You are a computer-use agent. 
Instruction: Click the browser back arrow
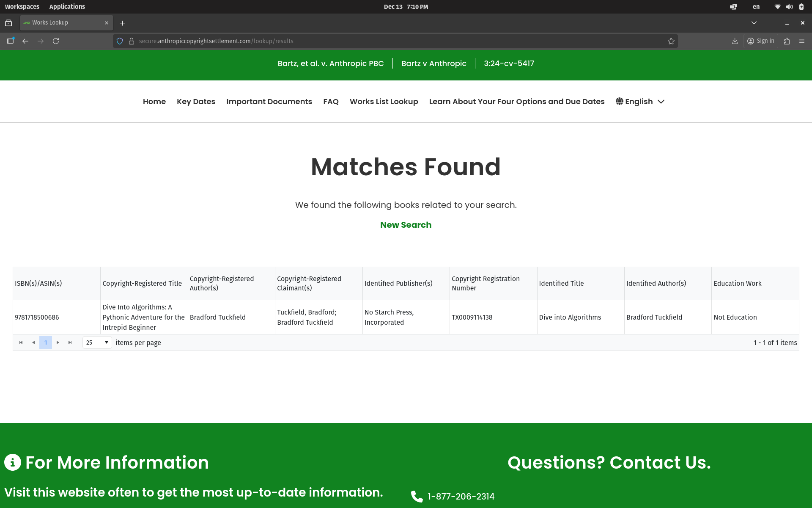[25, 41]
